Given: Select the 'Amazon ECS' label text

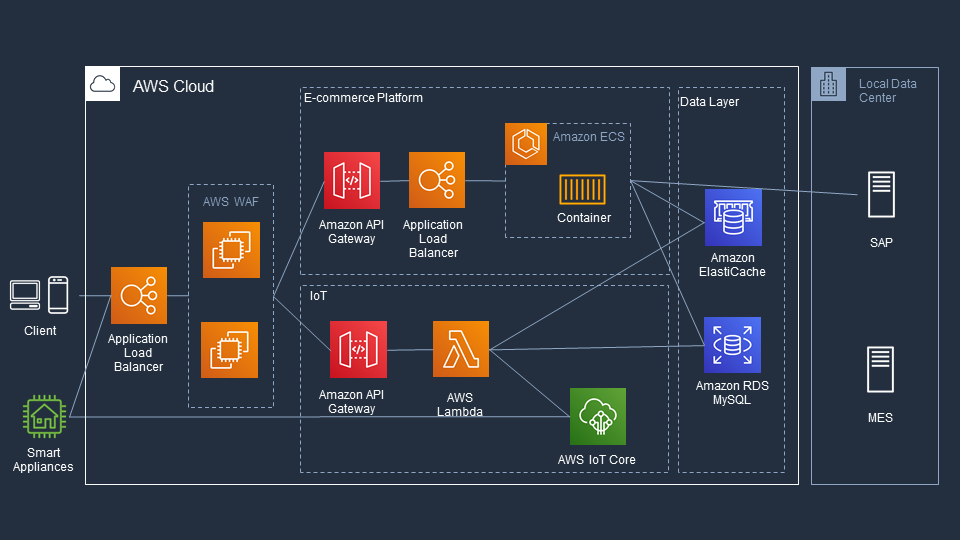Looking at the screenshot, I should [589, 137].
